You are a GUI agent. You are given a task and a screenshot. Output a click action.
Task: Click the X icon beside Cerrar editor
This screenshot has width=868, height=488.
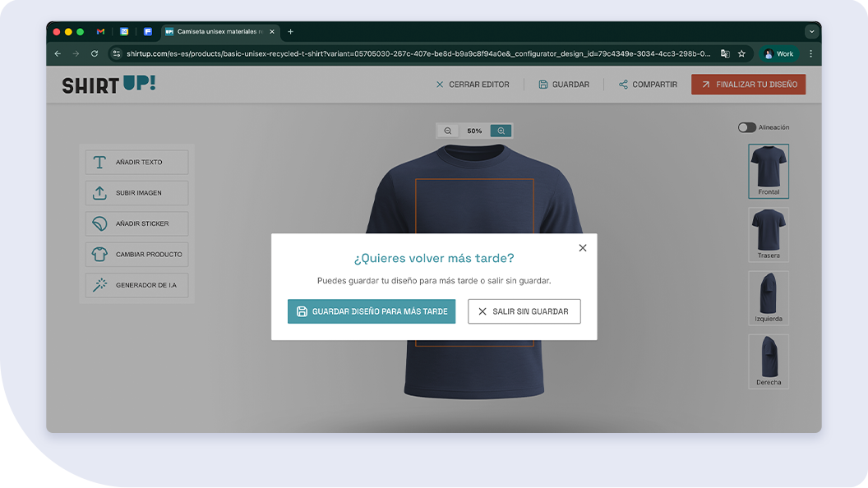click(440, 85)
